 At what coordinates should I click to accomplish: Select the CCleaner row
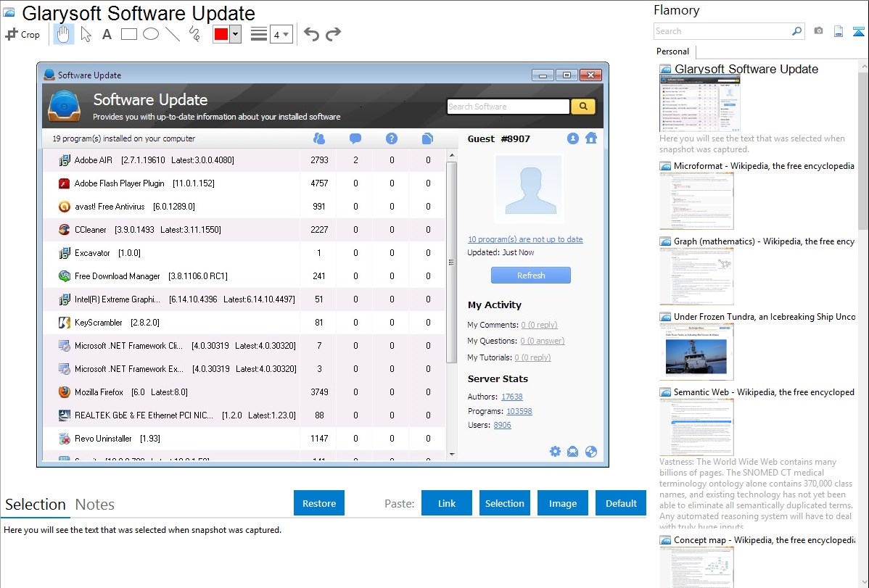tap(244, 230)
